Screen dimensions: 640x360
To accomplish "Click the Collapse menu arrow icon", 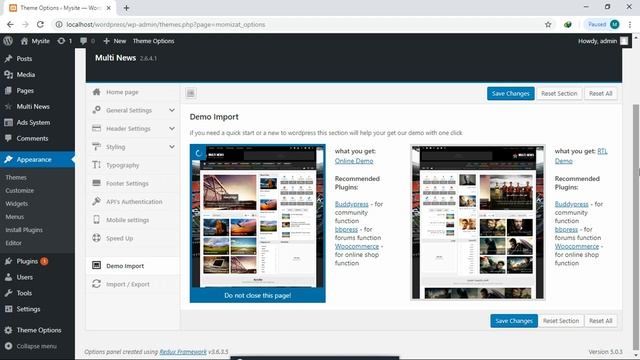I will (8, 346).
